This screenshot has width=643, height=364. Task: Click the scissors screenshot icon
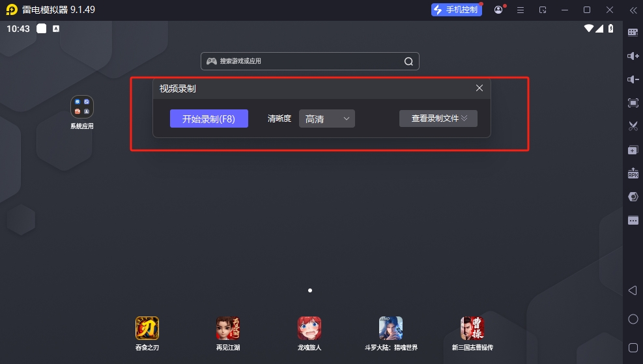point(633,126)
